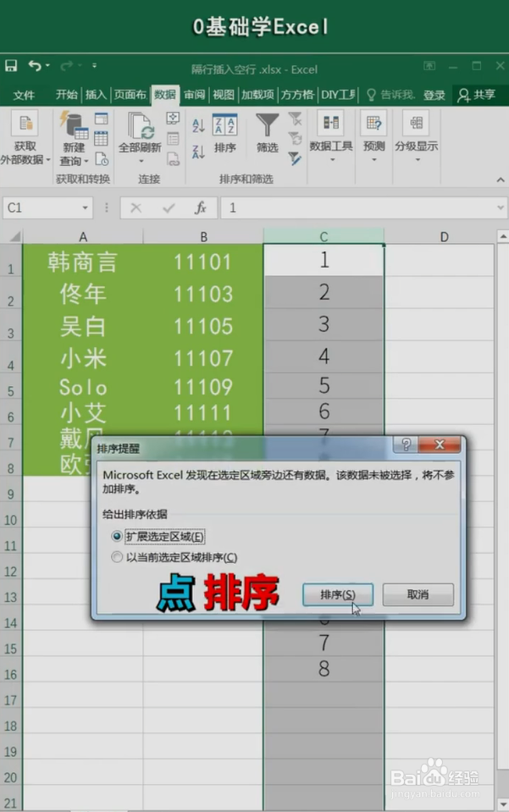
Task: Click the Redo arrow icon
Action: (x=66, y=65)
